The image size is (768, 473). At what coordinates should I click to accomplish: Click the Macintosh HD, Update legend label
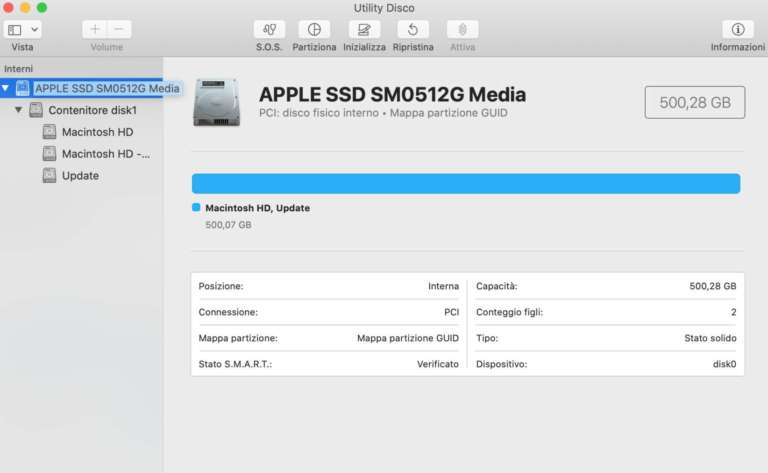258,208
